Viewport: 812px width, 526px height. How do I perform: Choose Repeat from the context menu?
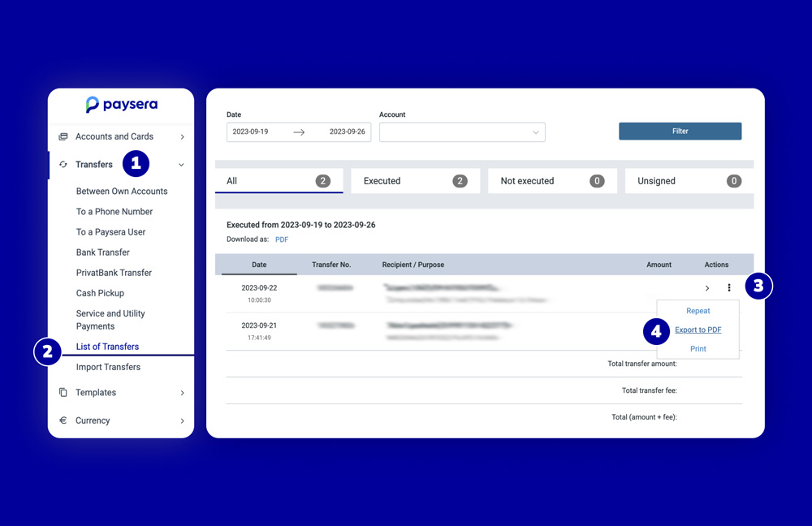pyautogui.click(x=698, y=310)
